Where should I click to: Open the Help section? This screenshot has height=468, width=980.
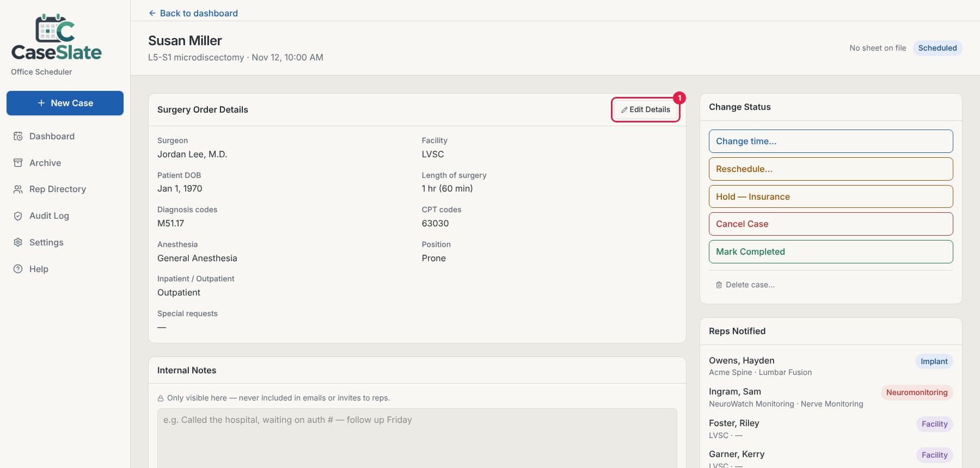click(x=65, y=269)
